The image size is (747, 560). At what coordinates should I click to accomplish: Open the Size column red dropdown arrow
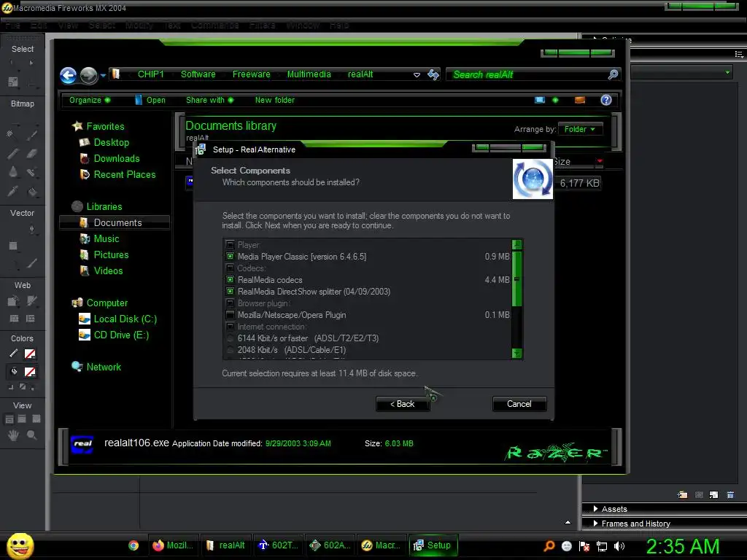[x=600, y=161]
